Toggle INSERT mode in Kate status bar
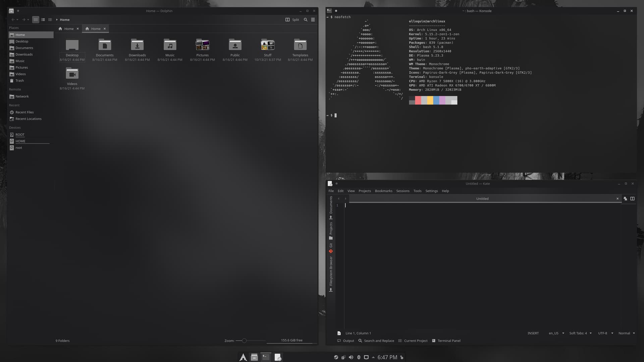This screenshot has width=644, height=362. pyautogui.click(x=533, y=334)
